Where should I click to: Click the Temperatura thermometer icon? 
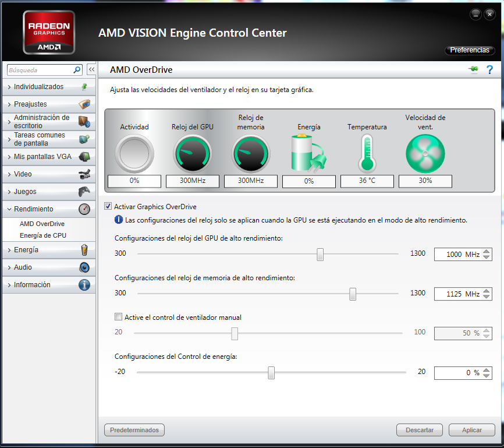367,153
